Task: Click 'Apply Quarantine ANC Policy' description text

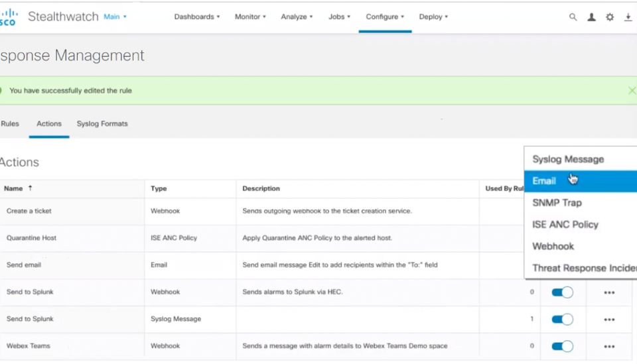Action: pyautogui.click(x=317, y=238)
